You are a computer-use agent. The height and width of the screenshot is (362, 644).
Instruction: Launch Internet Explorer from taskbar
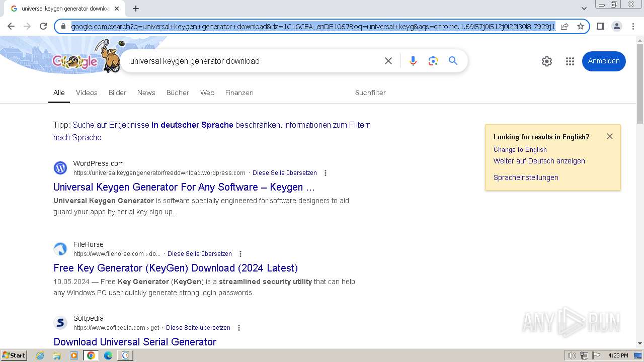click(x=40, y=355)
